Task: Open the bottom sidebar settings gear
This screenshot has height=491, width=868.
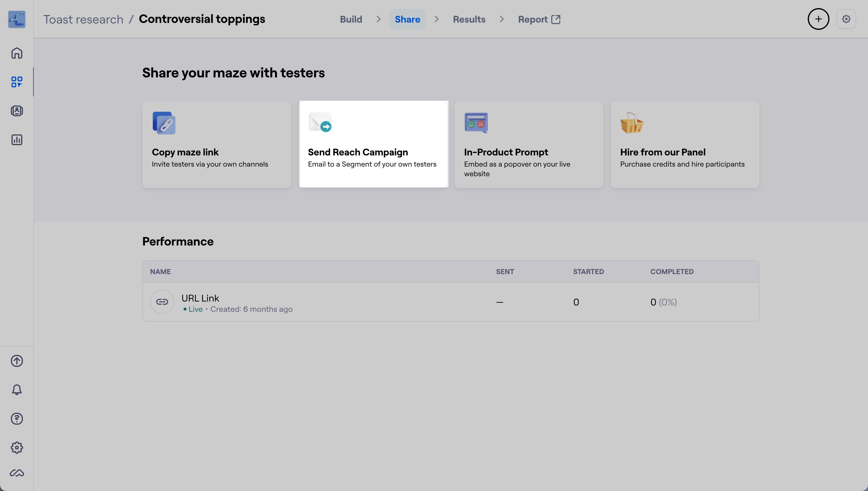Action: coord(17,448)
